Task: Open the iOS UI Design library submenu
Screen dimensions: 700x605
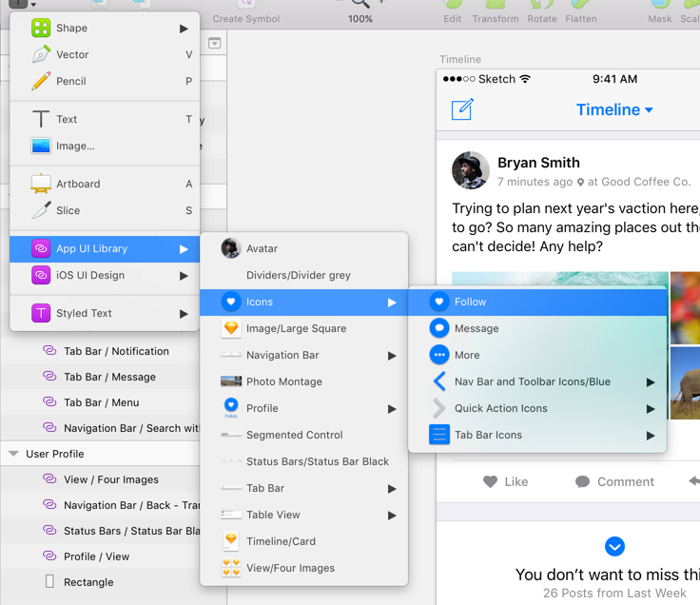Action: pyautogui.click(x=105, y=276)
